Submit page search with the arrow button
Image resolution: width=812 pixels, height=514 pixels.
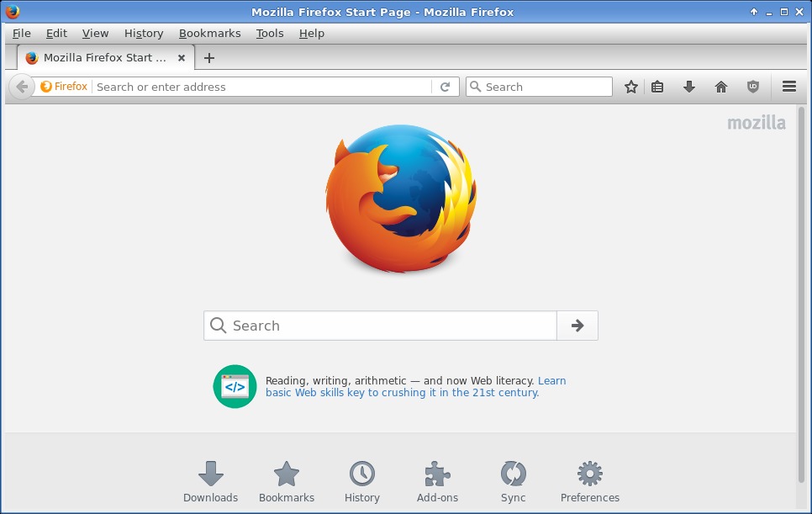[577, 326]
